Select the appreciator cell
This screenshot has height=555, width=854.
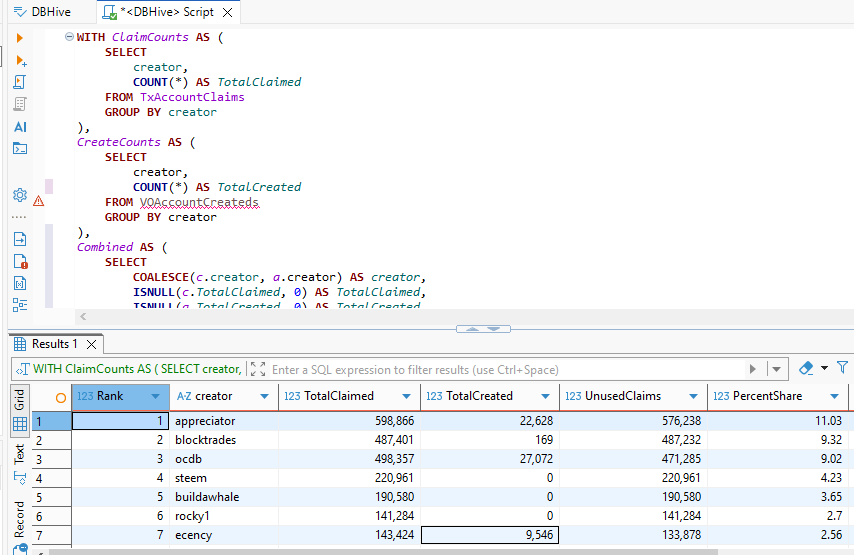(x=224, y=421)
